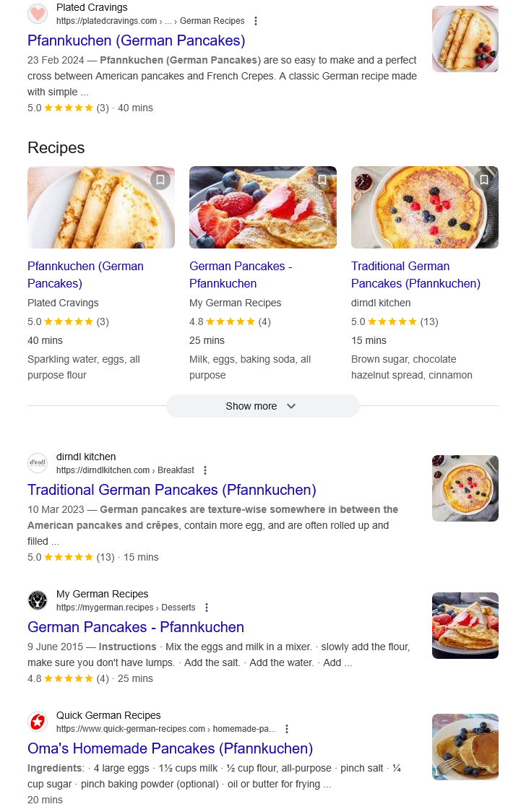Bookmark the Plated Cravings recipe card
This screenshot has height=812, width=521.
tap(160, 179)
